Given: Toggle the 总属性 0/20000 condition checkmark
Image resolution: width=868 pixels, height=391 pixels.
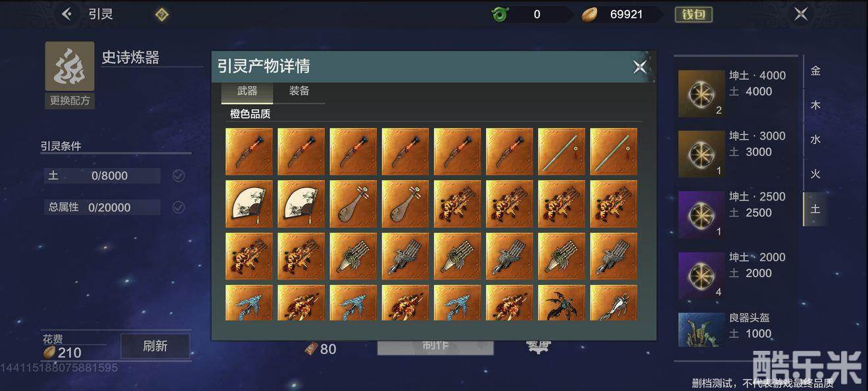Looking at the screenshot, I should (x=178, y=207).
